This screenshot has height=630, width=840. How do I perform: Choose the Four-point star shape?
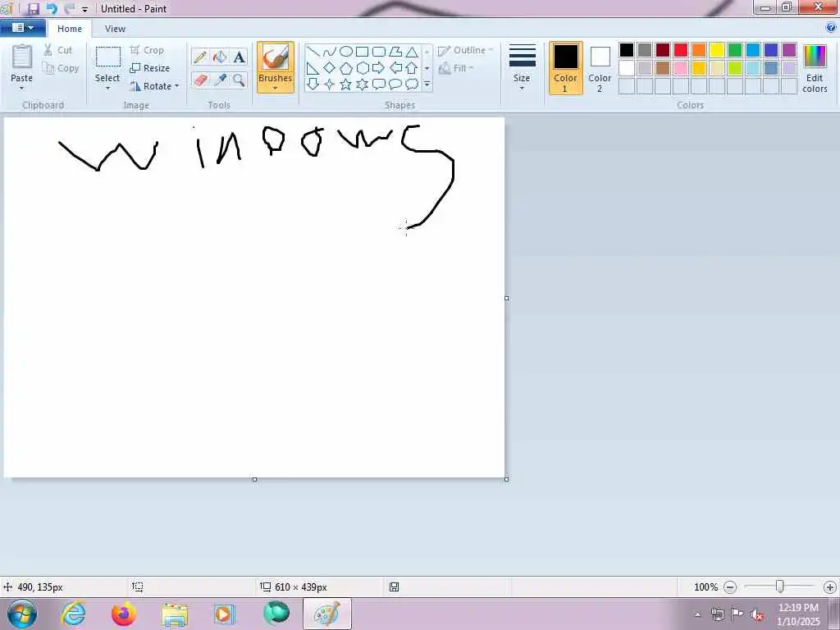330,84
